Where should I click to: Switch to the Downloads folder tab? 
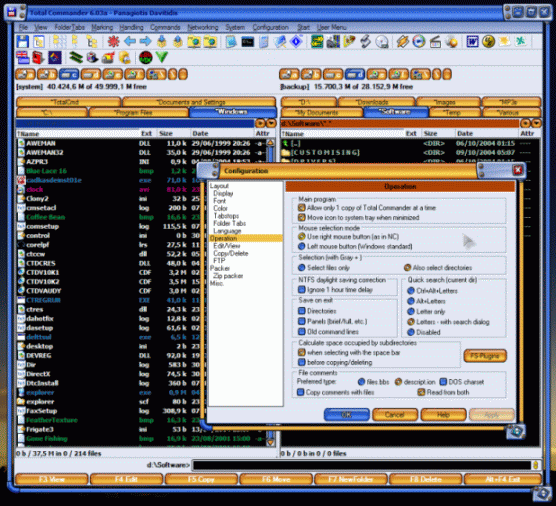(x=377, y=102)
